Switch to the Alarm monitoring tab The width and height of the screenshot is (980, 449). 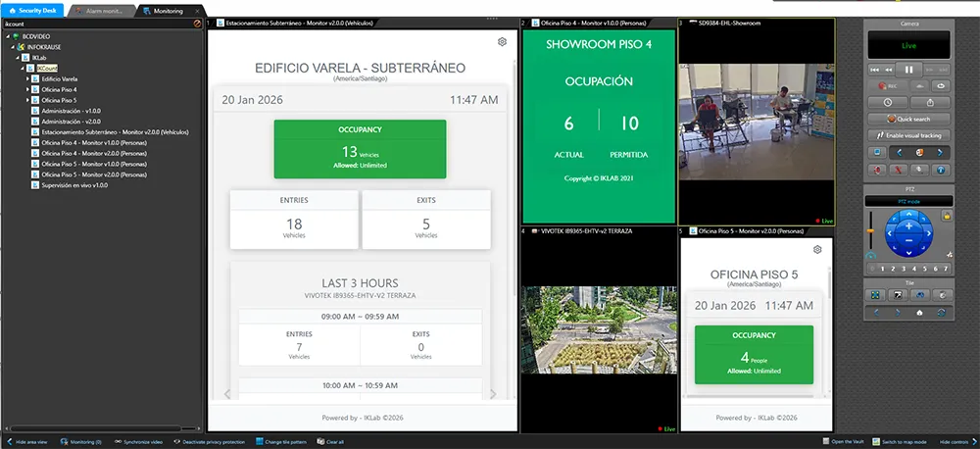[x=104, y=10]
